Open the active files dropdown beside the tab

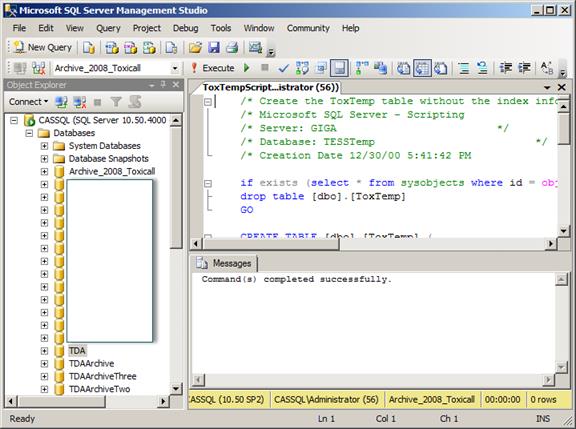(547, 87)
